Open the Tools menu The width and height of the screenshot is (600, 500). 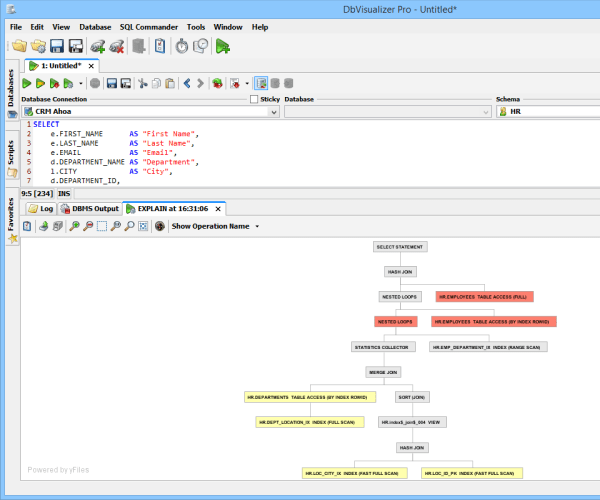click(x=196, y=26)
